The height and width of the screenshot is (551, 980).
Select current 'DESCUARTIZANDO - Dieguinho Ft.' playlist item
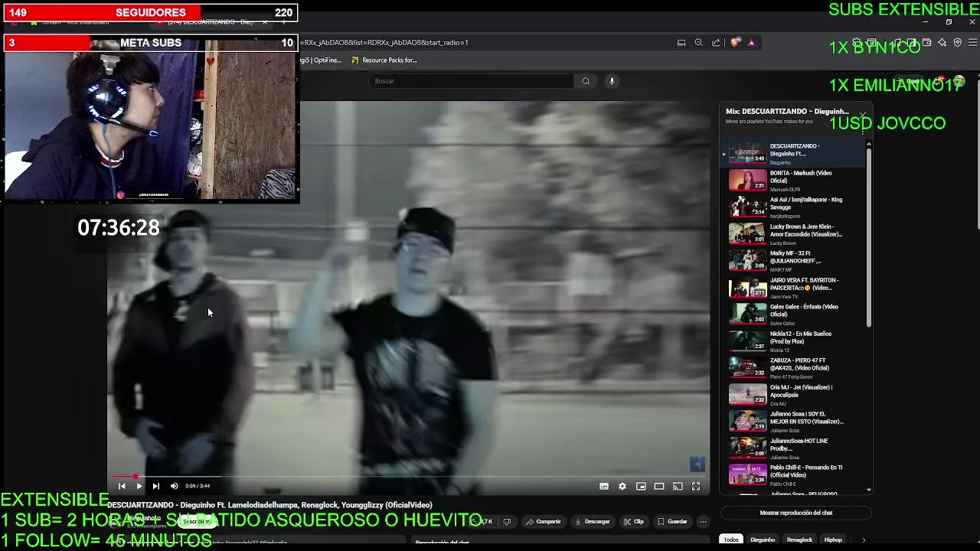click(x=795, y=154)
